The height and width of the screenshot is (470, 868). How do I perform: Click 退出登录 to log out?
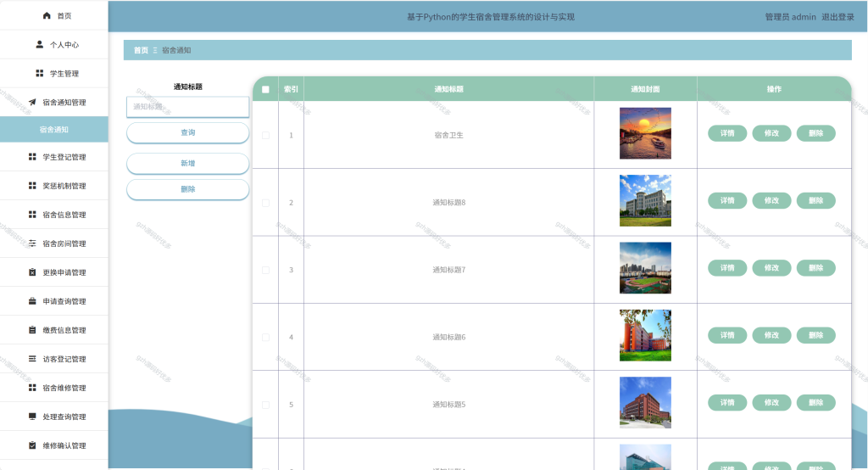click(837, 17)
